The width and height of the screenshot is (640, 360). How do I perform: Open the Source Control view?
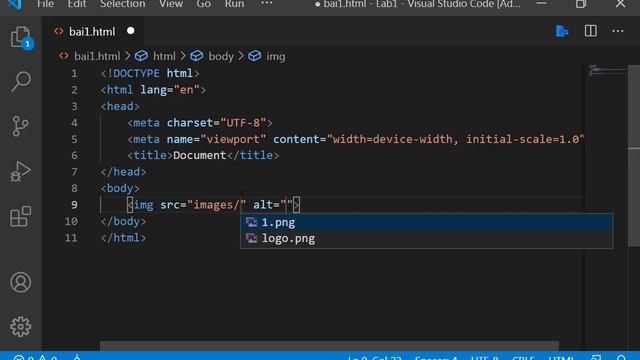tap(20, 126)
